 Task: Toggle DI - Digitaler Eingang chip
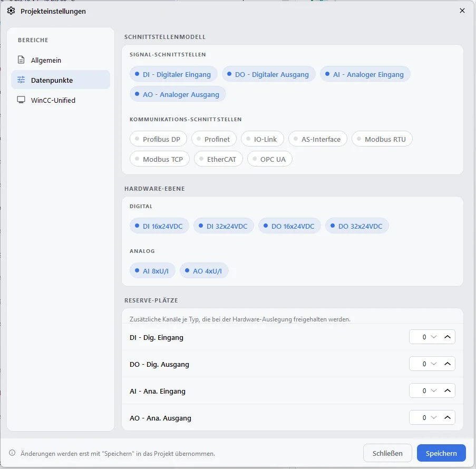tap(173, 74)
